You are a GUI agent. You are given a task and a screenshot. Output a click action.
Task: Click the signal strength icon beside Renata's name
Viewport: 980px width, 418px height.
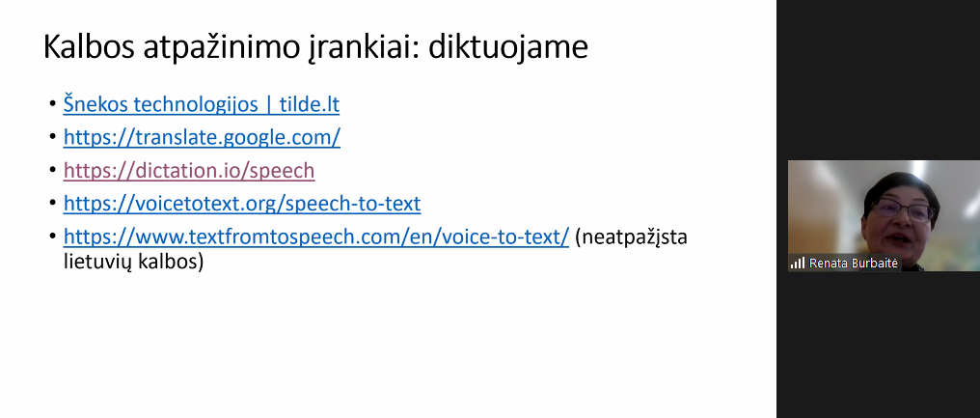point(797,263)
